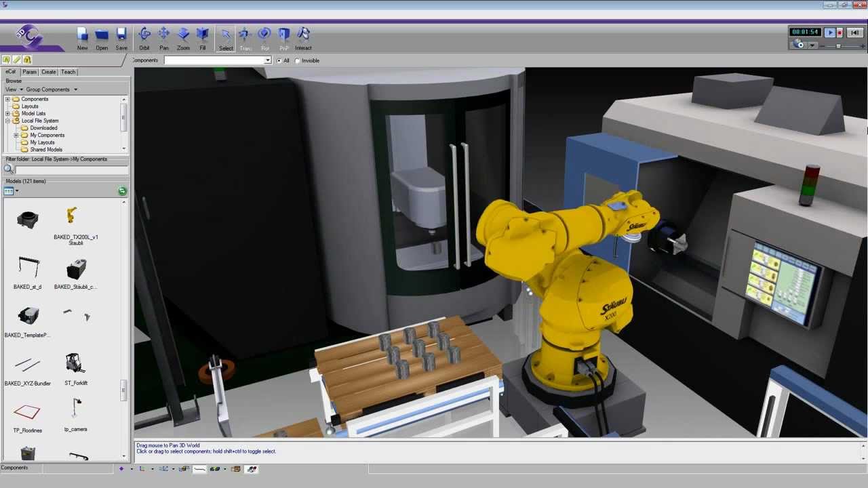Activate the Pan navigation tool
This screenshot has height=488, width=868.
[x=164, y=39]
